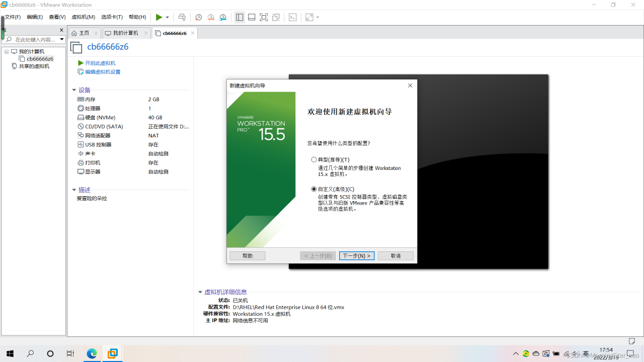
Task: Click the description text 爱冒险的朵拉
Action: coord(92,199)
